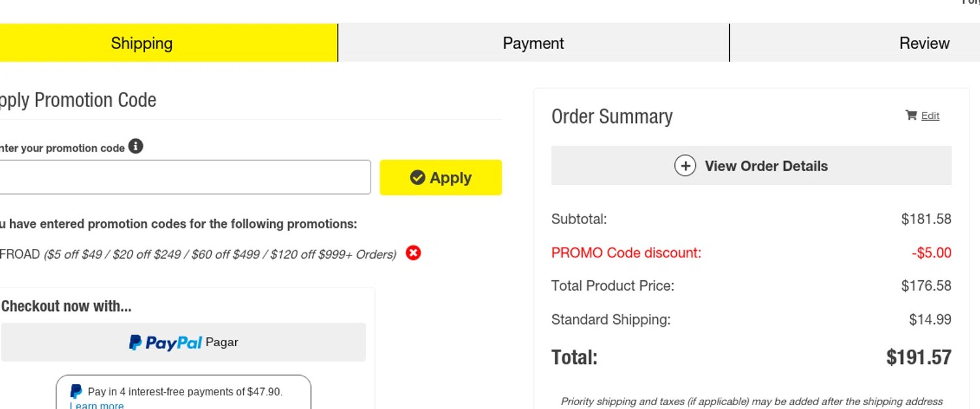Click the promotion code info icon
This screenshot has height=409, width=980.
click(x=136, y=146)
